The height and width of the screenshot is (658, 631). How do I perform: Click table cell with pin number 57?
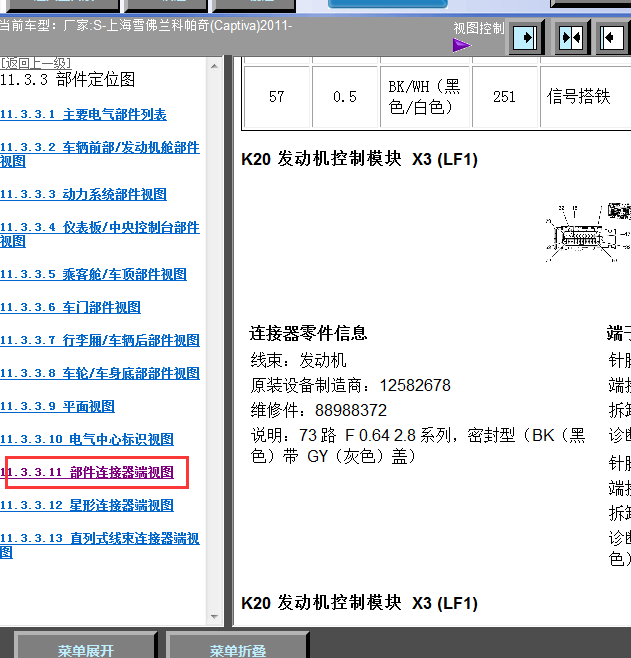277,97
